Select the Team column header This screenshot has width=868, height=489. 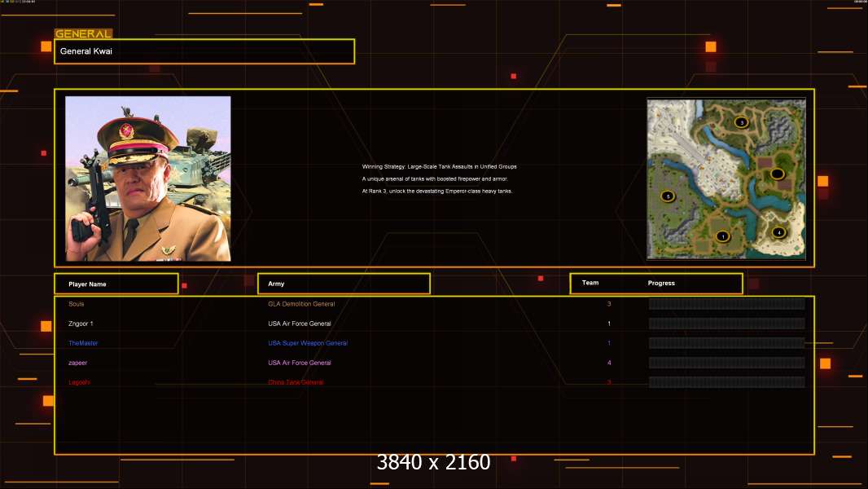click(590, 283)
